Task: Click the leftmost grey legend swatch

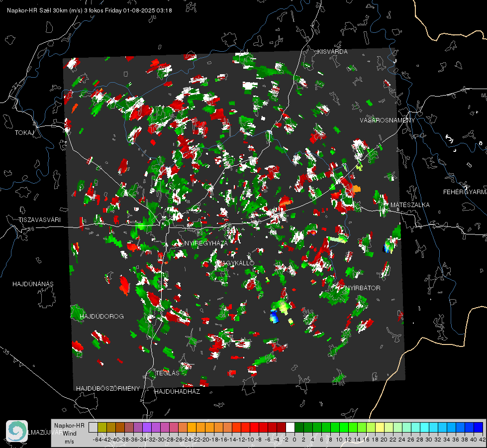Action: (x=93, y=428)
